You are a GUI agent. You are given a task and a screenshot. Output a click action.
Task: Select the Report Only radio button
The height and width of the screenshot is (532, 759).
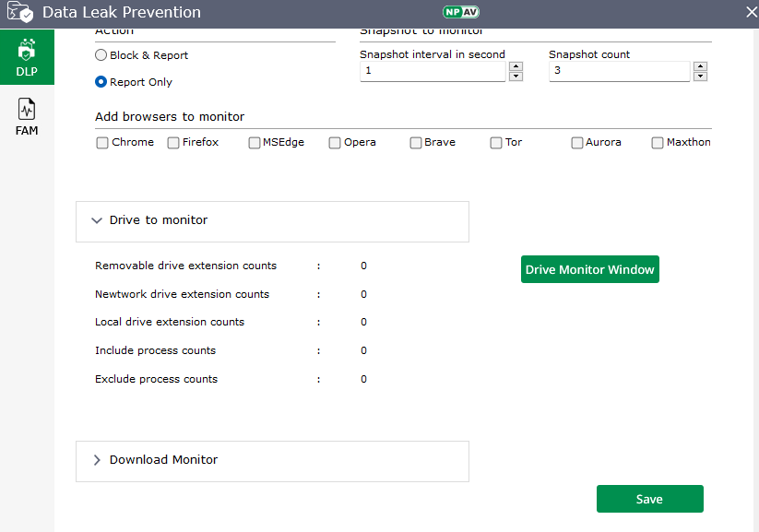[x=101, y=82]
